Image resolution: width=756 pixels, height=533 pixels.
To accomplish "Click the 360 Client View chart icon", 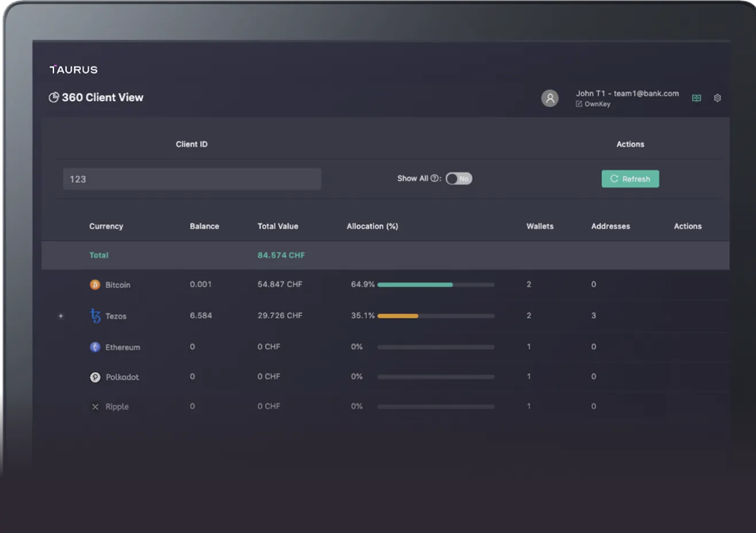I will click(54, 98).
